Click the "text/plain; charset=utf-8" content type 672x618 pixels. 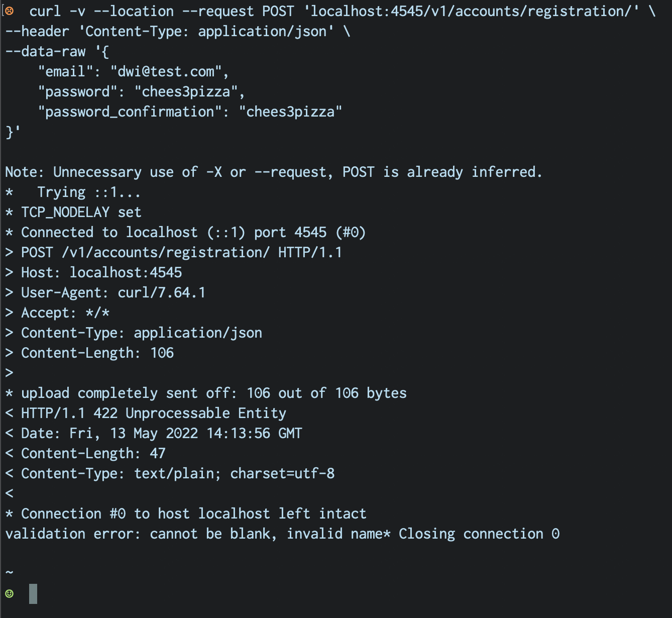click(234, 473)
